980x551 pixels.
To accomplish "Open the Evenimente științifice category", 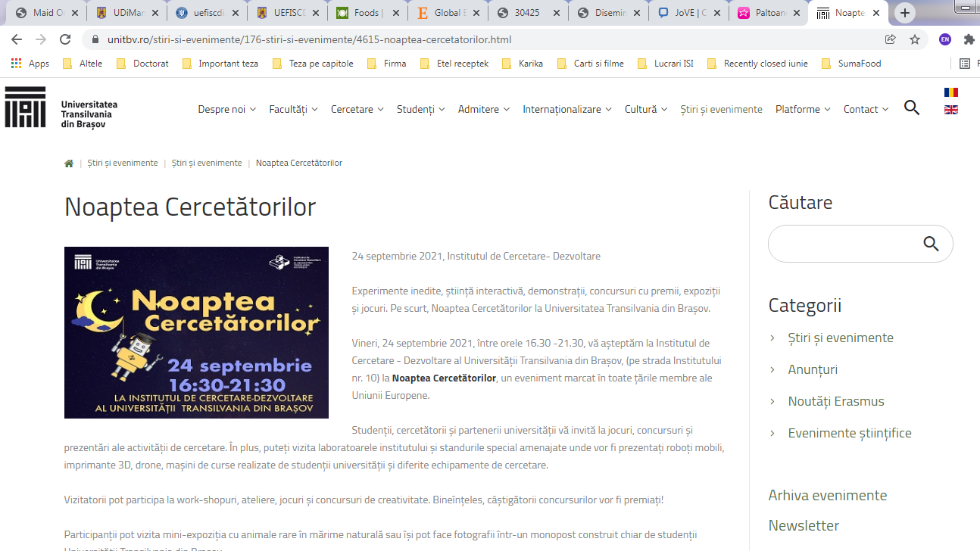I will (849, 433).
